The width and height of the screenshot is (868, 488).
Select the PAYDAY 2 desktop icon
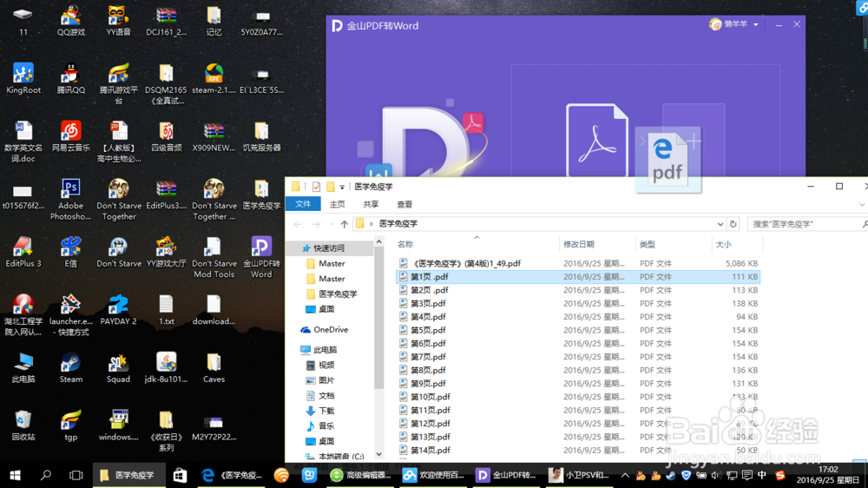[118, 310]
